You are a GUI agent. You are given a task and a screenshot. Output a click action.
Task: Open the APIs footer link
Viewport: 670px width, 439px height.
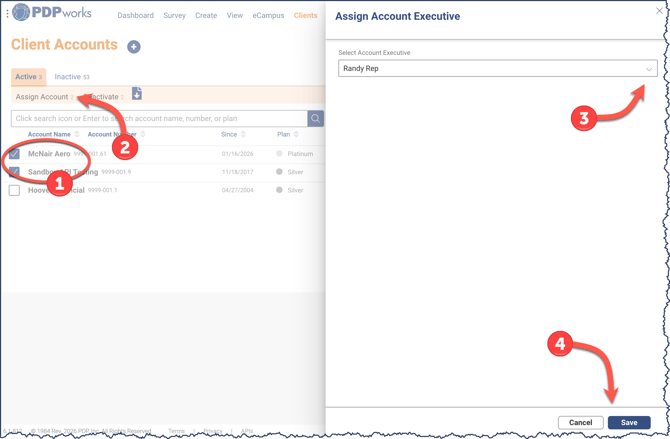click(247, 431)
